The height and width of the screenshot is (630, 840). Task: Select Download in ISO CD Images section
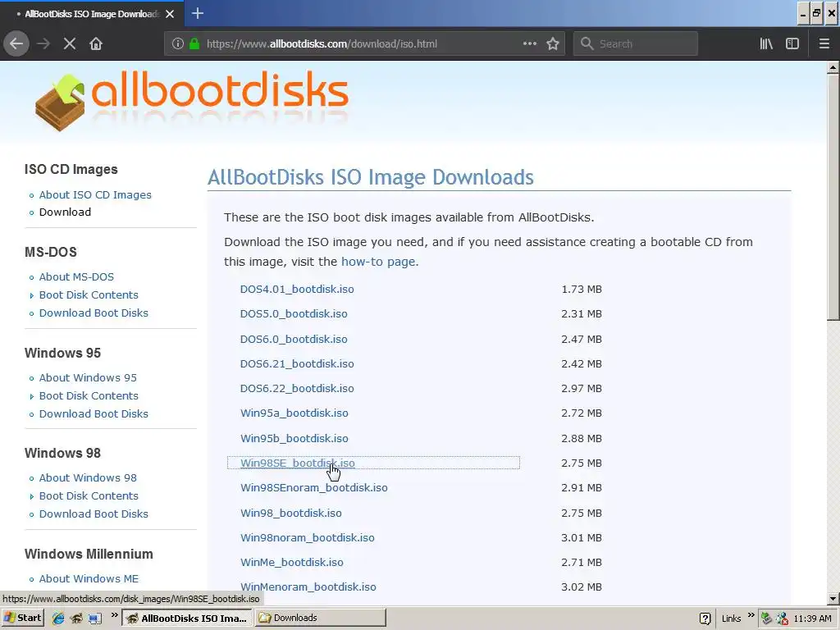coord(65,212)
